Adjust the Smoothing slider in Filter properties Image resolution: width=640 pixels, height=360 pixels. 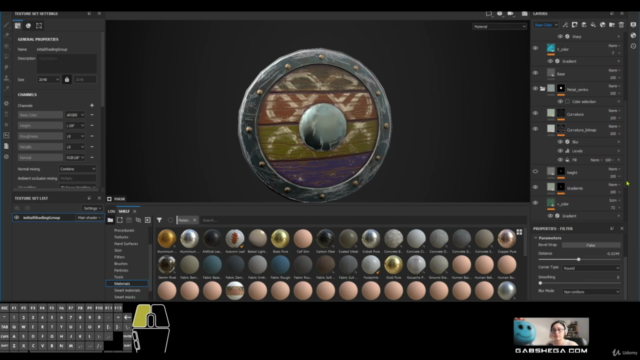[579, 283]
